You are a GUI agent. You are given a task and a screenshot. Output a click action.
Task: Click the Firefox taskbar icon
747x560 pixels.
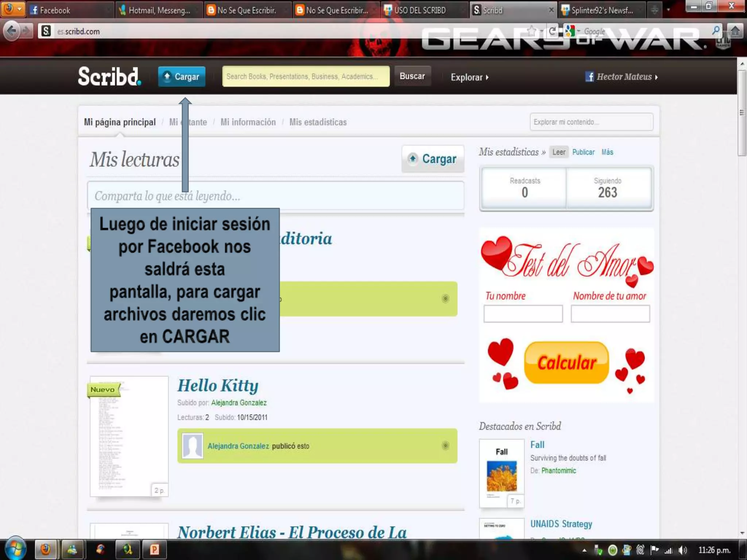coord(46,549)
